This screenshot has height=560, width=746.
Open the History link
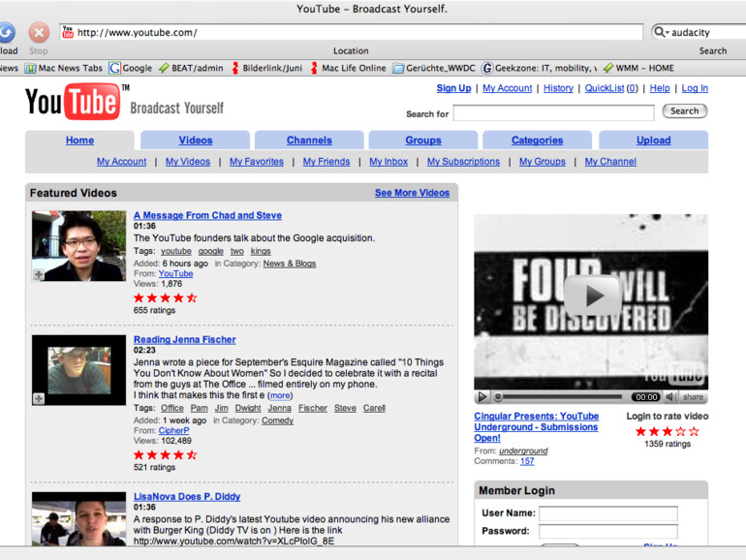click(x=558, y=88)
